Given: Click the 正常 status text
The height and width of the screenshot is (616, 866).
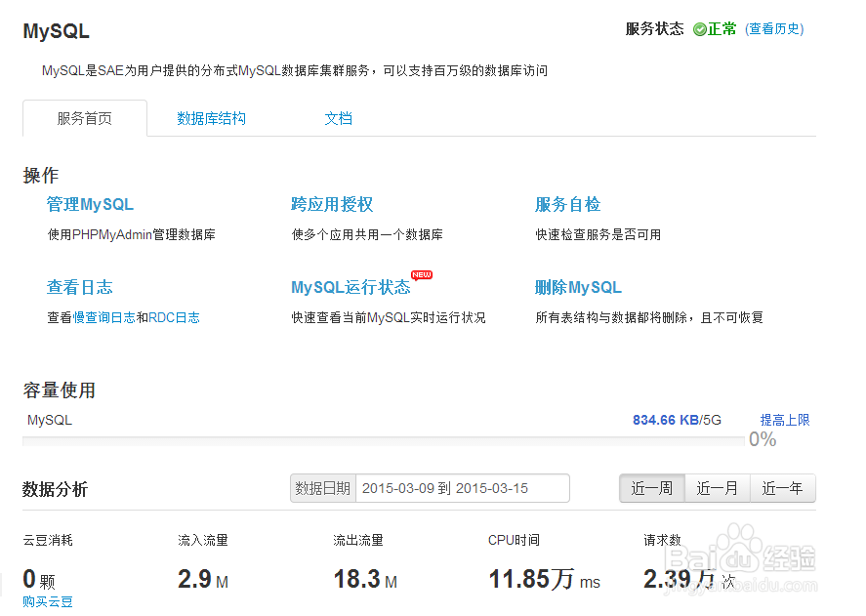Looking at the screenshot, I should pos(722,28).
